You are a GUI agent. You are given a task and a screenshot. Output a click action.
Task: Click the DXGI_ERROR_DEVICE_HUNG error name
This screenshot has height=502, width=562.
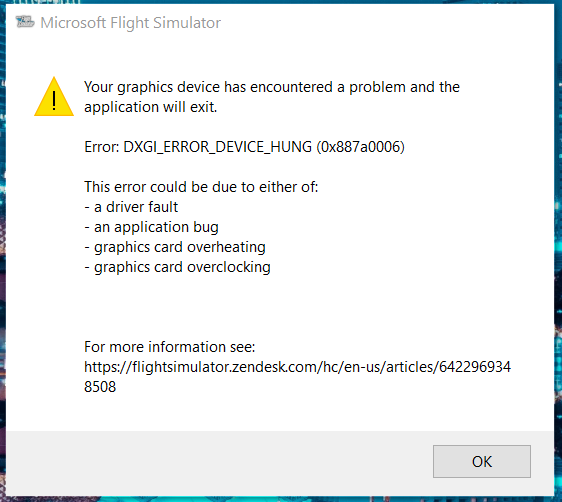(x=218, y=147)
